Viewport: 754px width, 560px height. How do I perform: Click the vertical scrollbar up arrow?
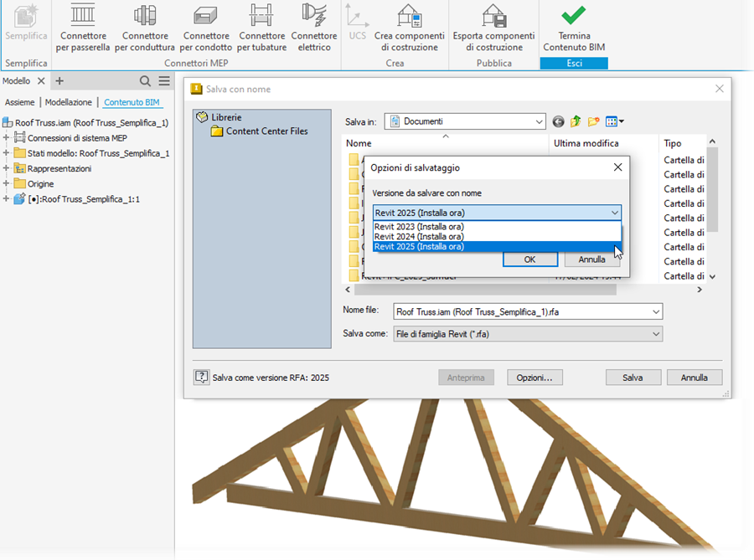[712, 141]
